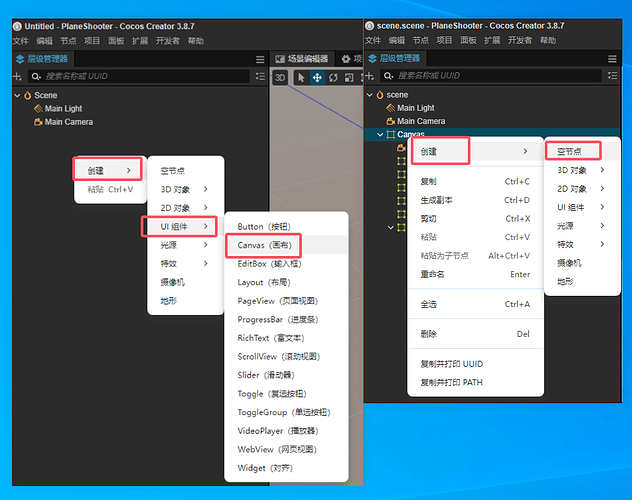Select Button (按钮) from UI components list
Screen dimensions: 632x500
point(286,226)
